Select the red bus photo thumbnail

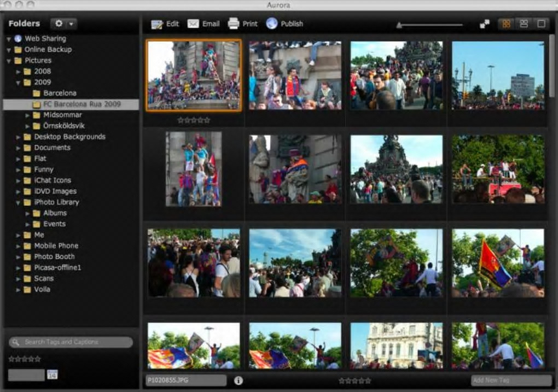click(498, 169)
